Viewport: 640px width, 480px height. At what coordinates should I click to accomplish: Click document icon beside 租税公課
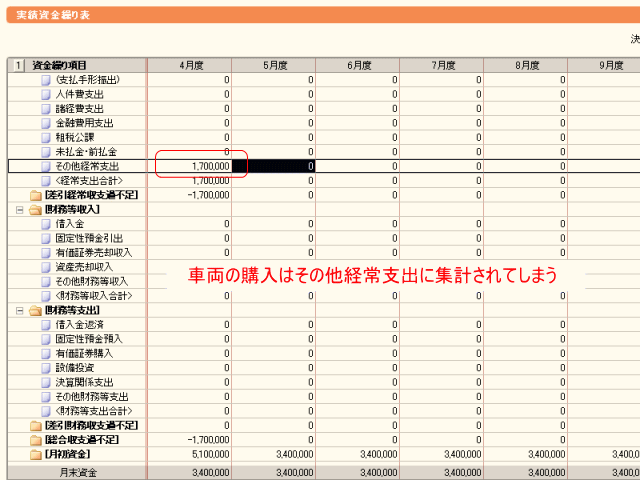pyautogui.click(x=46, y=138)
